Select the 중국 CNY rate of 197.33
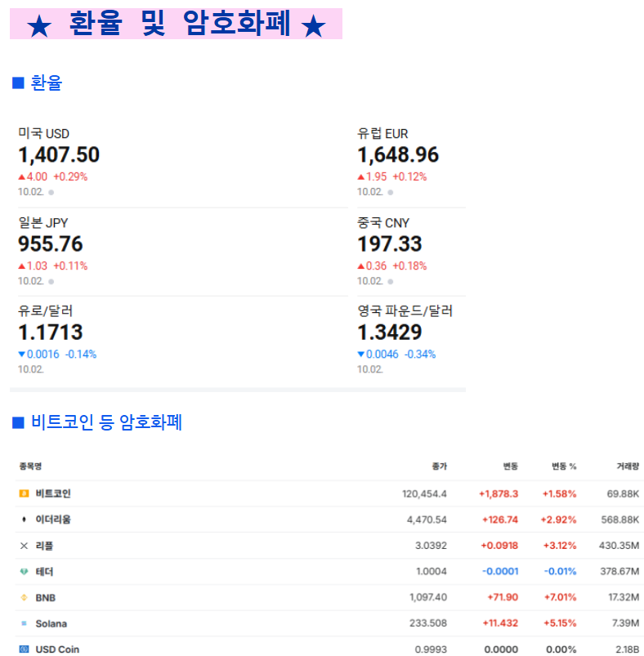Screen dimensions: 644x656 click(390, 243)
